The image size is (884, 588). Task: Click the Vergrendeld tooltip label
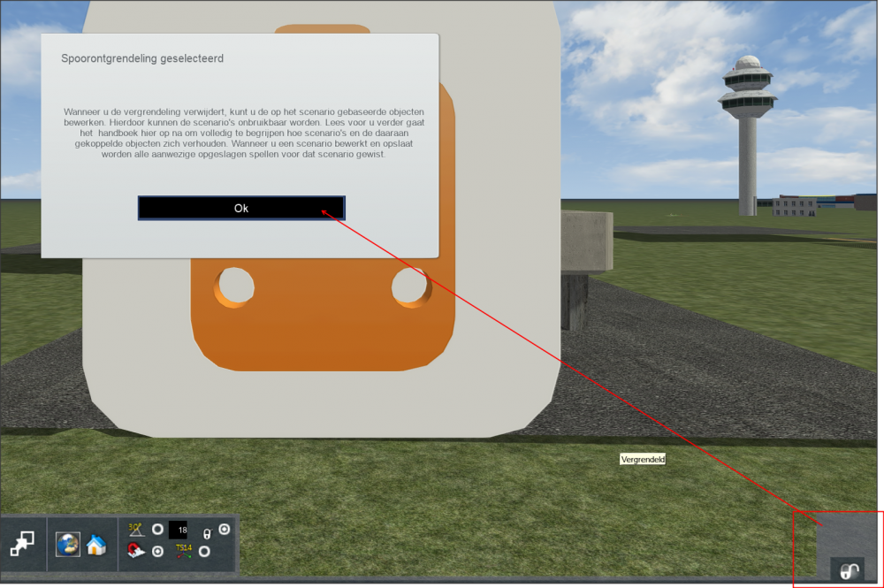coord(643,460)
